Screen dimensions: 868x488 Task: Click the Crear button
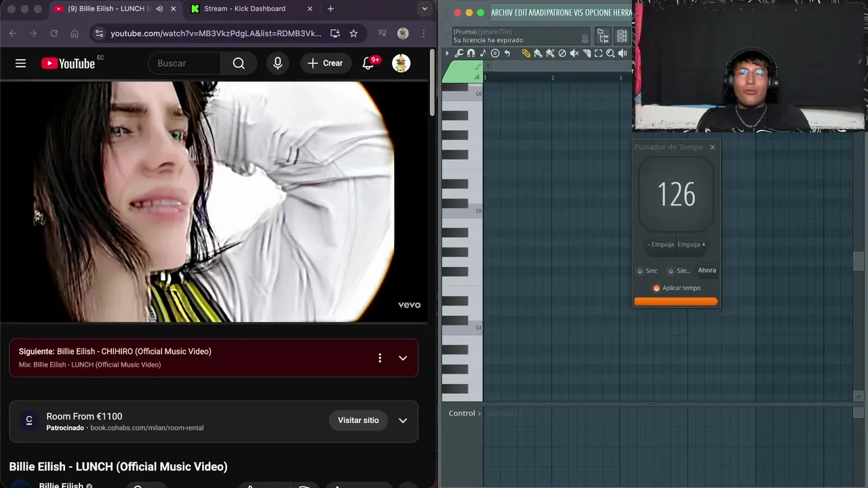[325, 63]
